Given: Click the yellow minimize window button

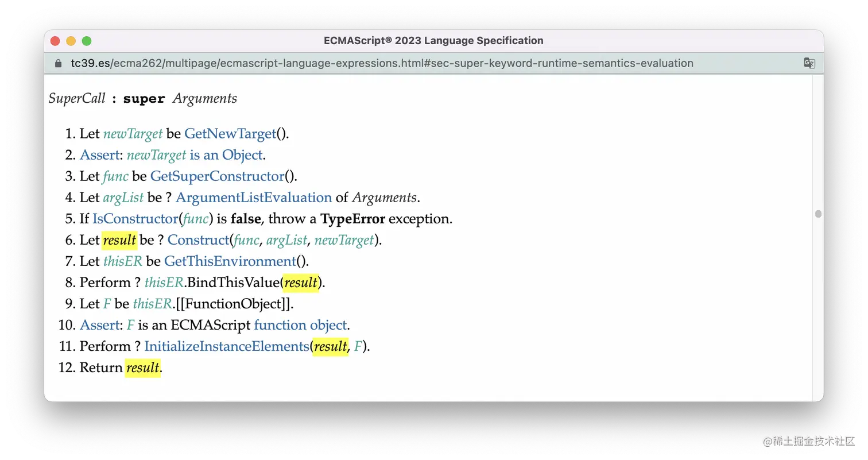Looking at the screenshot, I should point(71,41).
